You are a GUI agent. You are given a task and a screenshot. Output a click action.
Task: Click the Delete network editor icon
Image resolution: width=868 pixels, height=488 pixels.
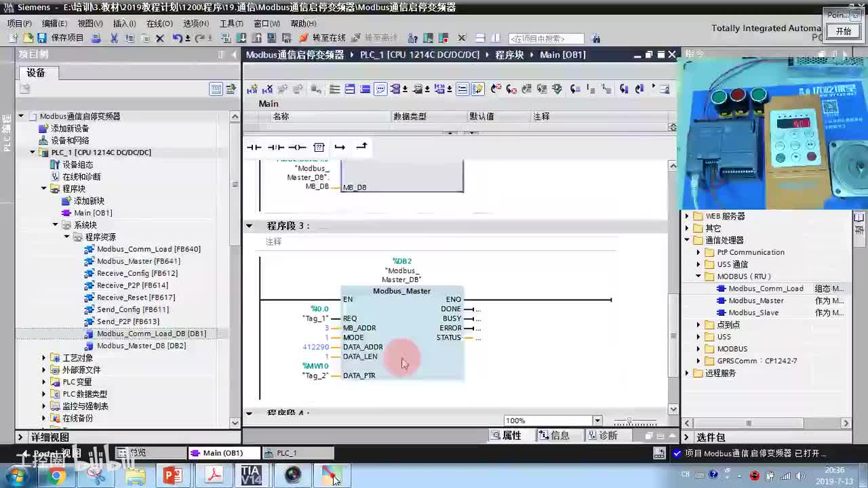267,89
